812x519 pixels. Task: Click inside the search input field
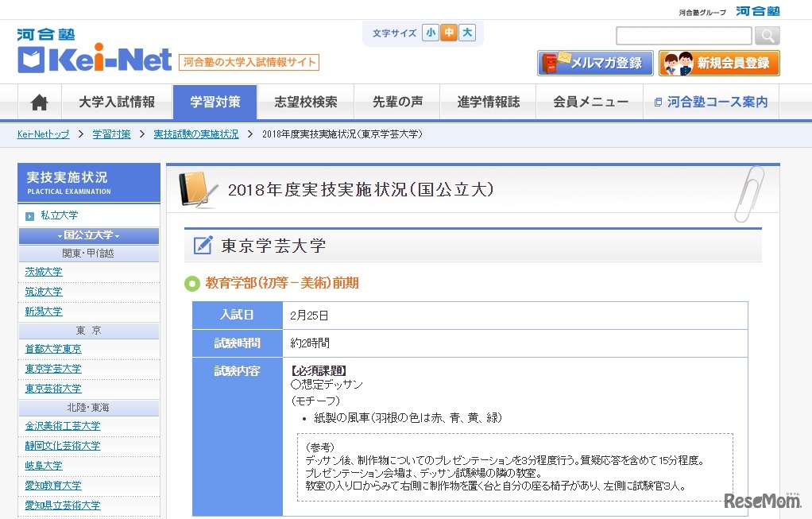(682, 36)
